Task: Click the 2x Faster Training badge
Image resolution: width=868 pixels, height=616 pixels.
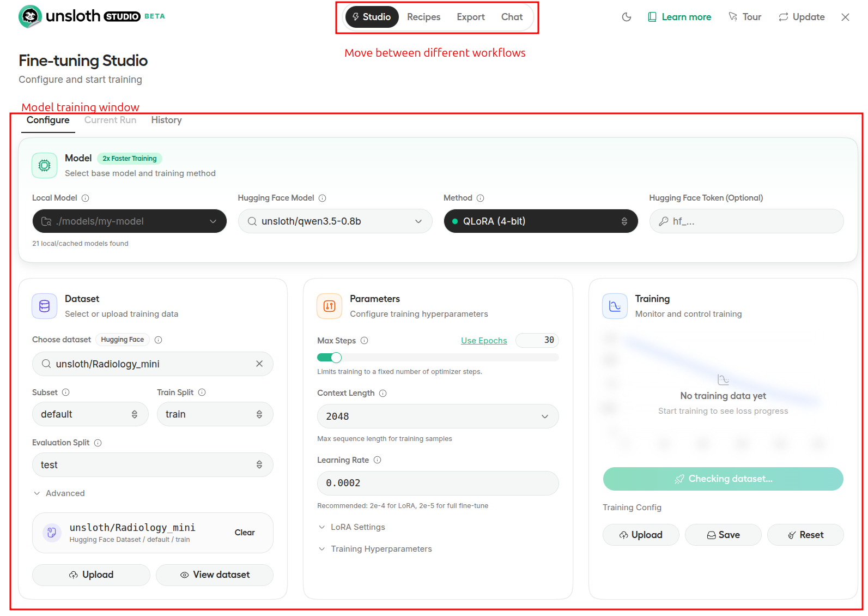Action: click(x=130, y=159)
